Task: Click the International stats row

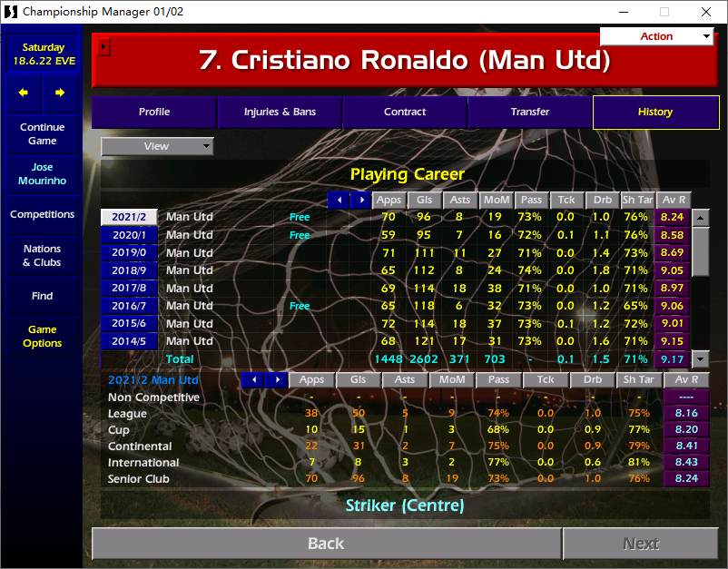Action: tap(405, 462)
